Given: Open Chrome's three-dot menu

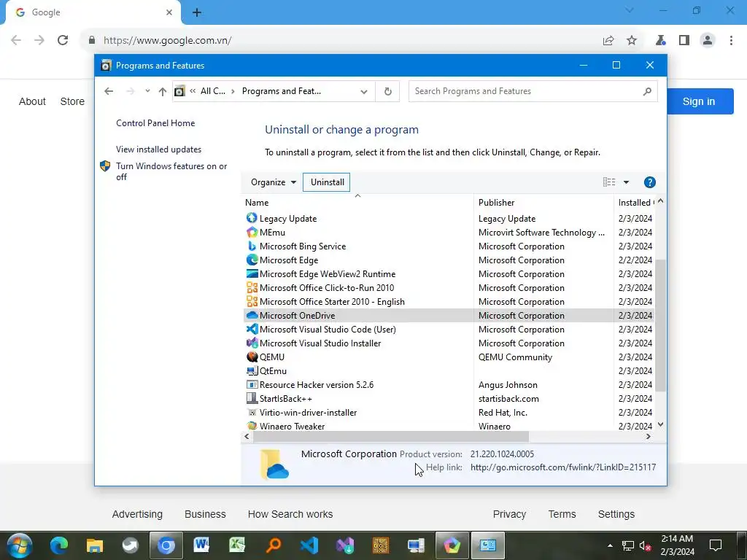Looking at the screenshot, I should tap(731, 40).
